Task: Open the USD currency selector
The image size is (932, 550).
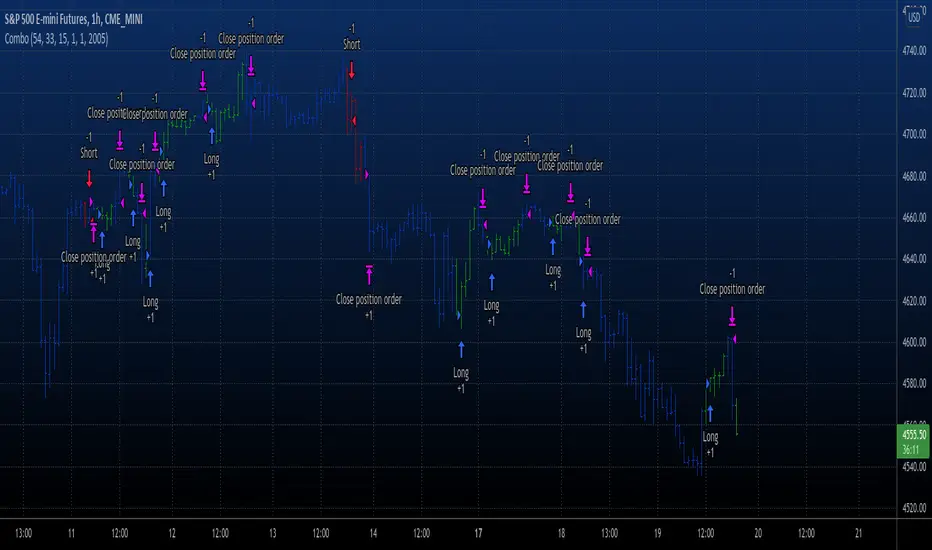Action: [x=914, y=17]
